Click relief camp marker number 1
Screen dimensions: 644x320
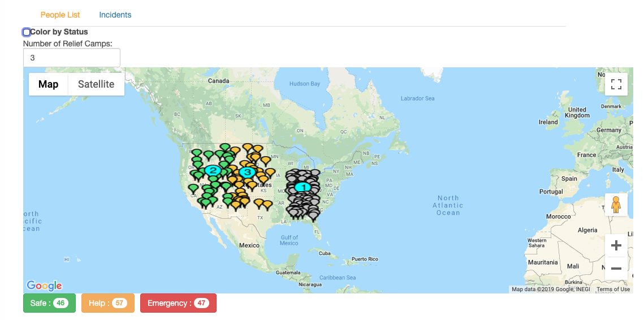point(303,187)
